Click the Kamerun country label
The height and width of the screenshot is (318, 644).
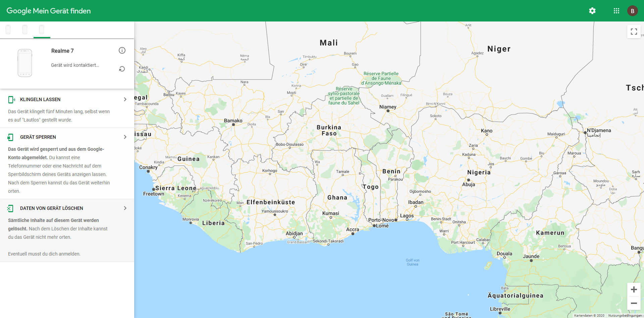tap(550, 233)
